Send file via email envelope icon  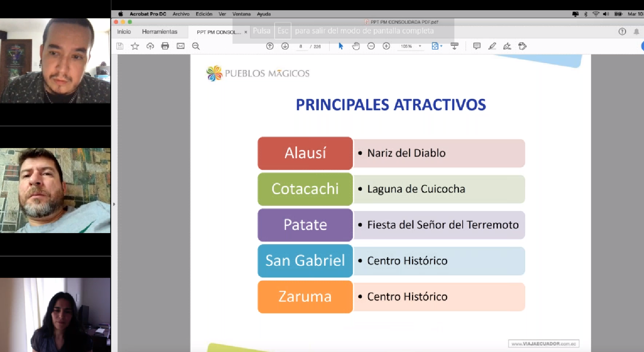(x=181, y=46)
